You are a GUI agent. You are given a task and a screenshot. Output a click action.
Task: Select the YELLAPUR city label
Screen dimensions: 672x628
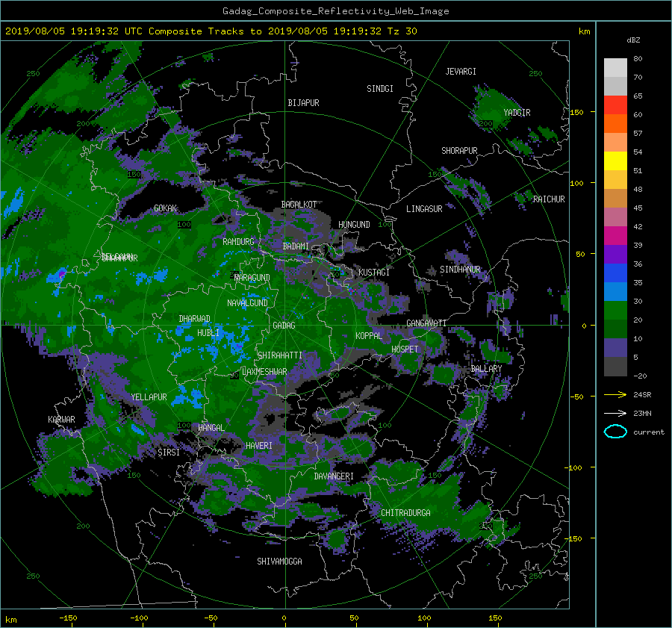pyautogui.click(x=149, y=397)
